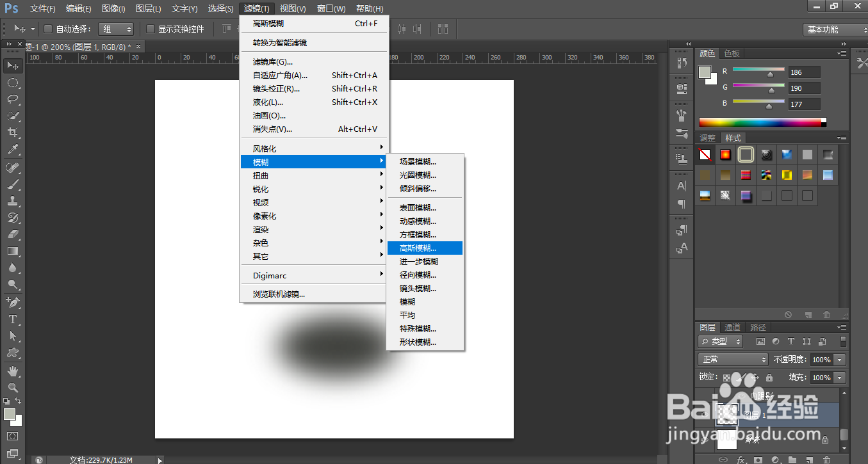Open the 填充 fill arrow dropdown
Viewport: 868px width, 464px height.
840,378
